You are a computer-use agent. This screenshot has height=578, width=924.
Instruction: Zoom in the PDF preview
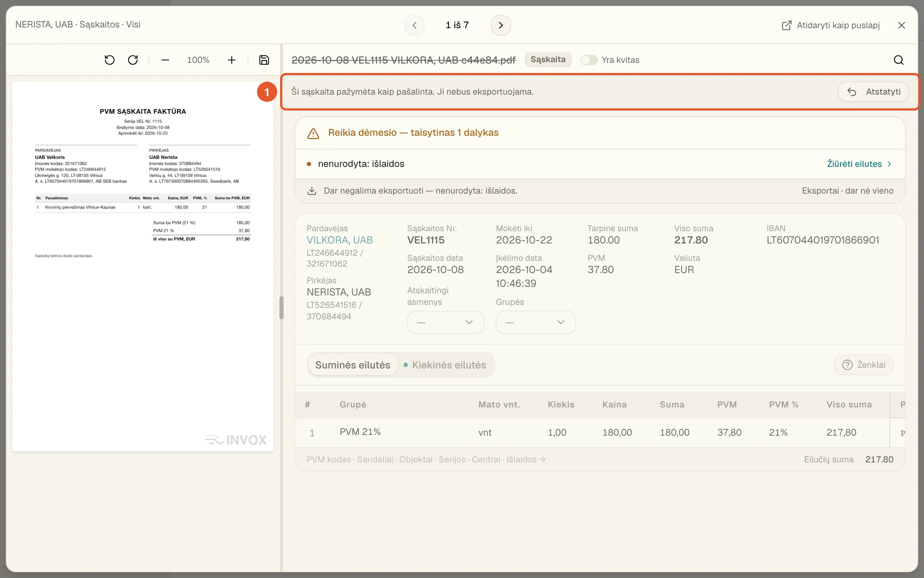click(x=231, y=60)
